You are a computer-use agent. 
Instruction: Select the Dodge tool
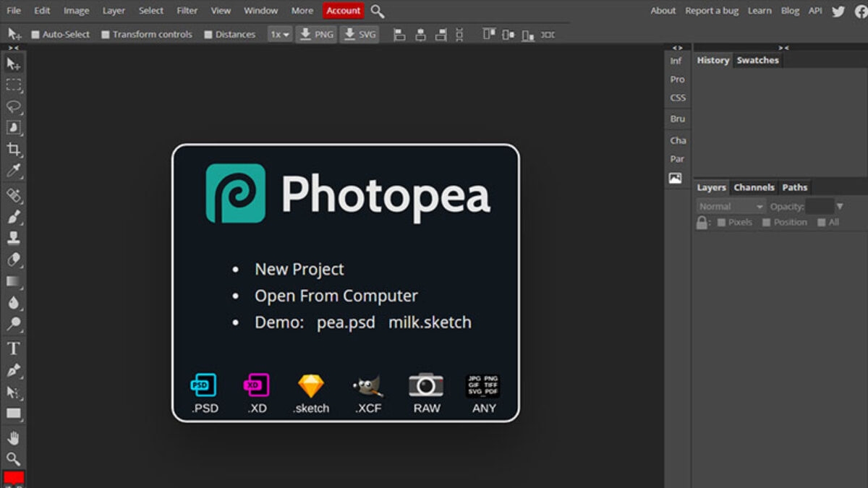(13, 324)
